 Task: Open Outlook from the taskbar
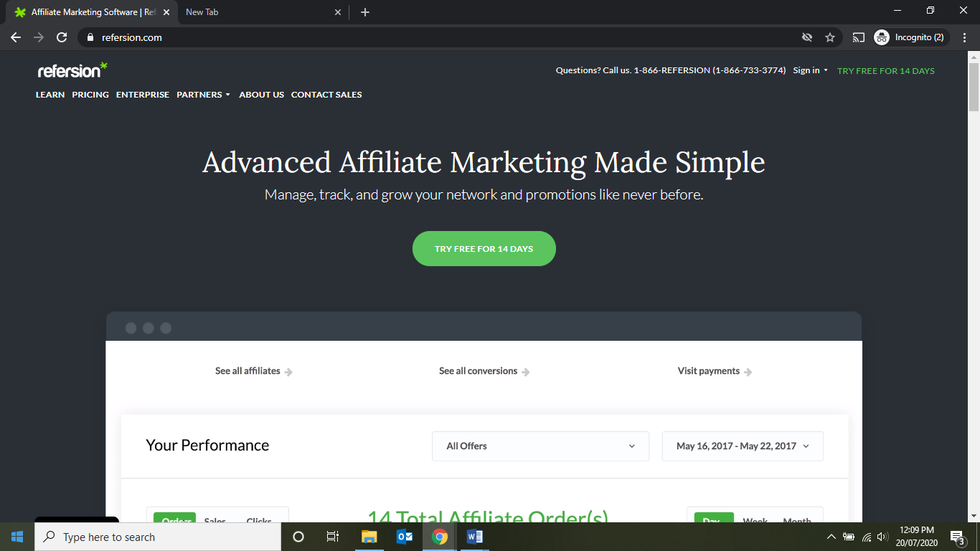(405, 537)
